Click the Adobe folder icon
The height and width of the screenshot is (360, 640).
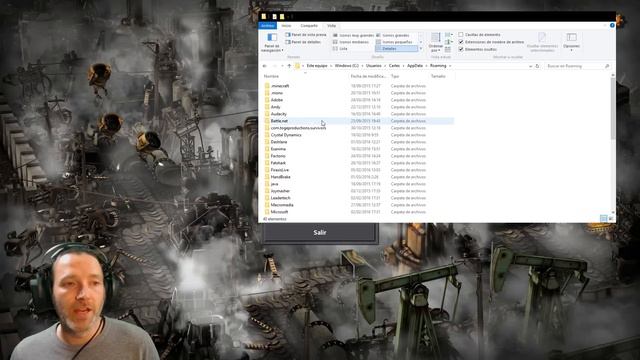267,100
